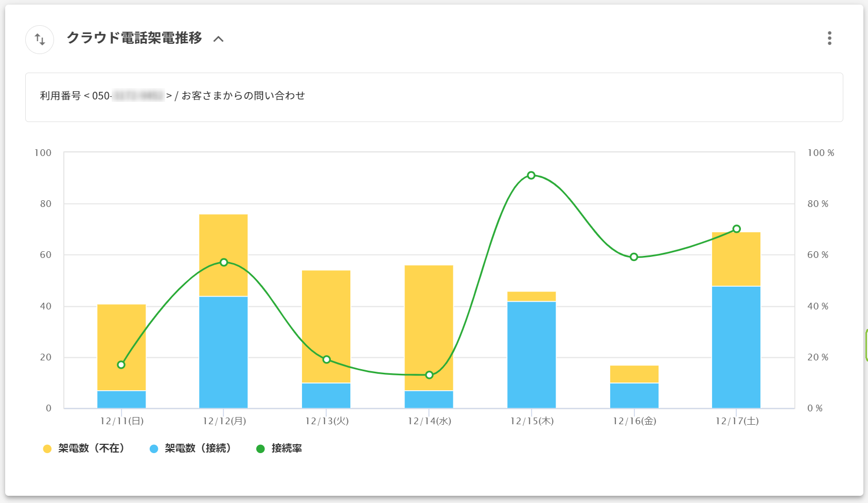868x503 pixels.
Task: Open the three-dot more options menu
Action: click(829, 38)
